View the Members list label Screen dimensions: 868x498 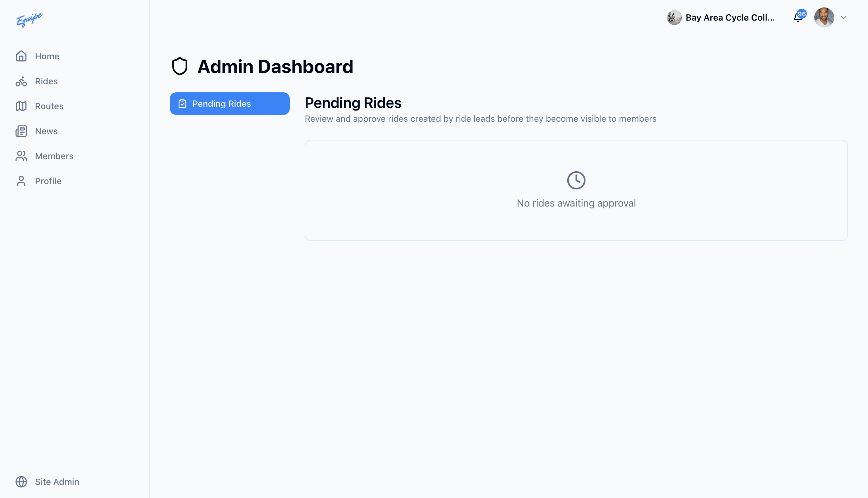(x=54, y=156)
